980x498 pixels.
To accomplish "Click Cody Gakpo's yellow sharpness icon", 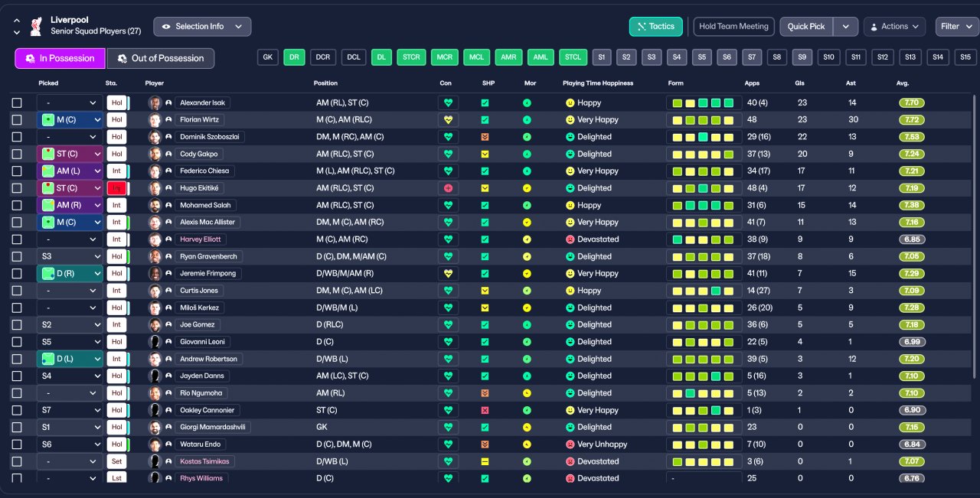I will [485, 154].
